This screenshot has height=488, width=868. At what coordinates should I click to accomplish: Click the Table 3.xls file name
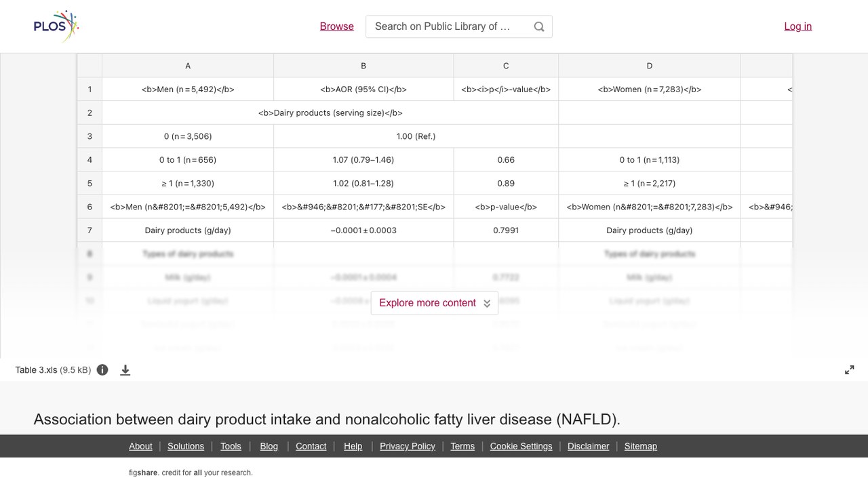coord(36,370)
